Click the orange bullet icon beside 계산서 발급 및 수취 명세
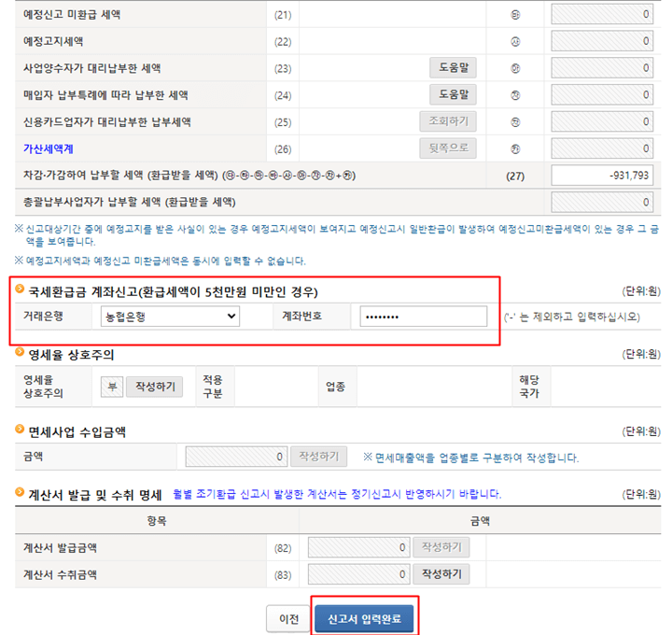This screenshot has height=635, width=672. pyautogui.click(x=20, y=492)
